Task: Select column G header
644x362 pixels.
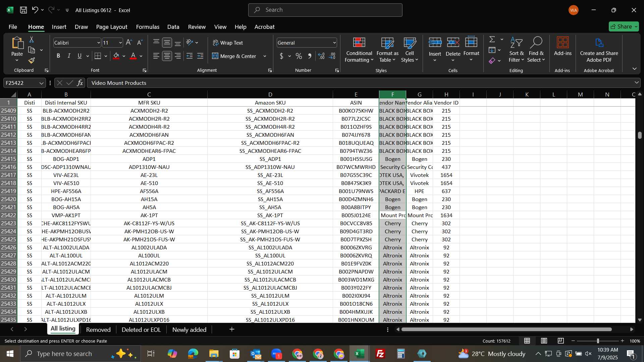Action: pos(419,95)
